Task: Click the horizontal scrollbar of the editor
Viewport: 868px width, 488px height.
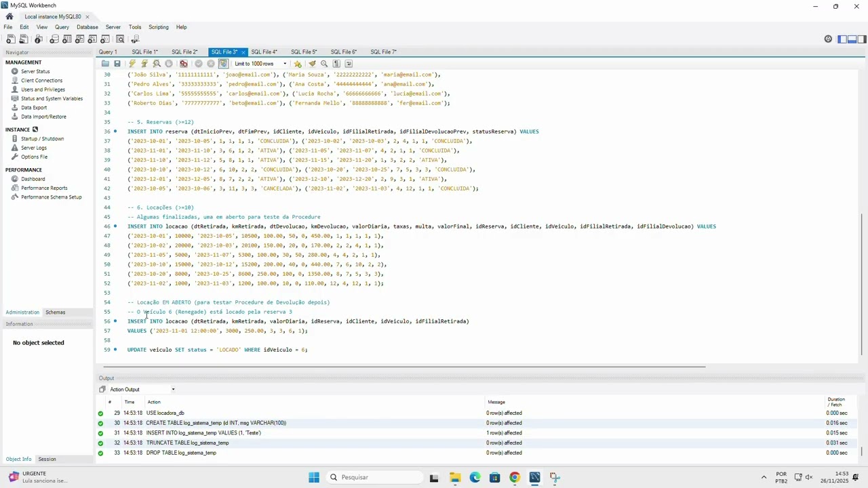Action: click(x=404, y=367)
